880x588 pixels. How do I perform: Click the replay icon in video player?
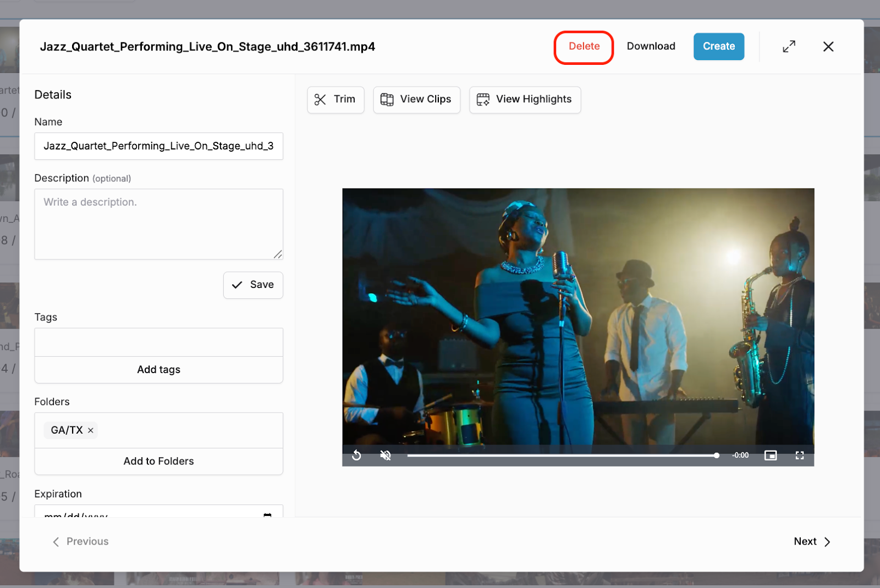[x=356, y=455]
